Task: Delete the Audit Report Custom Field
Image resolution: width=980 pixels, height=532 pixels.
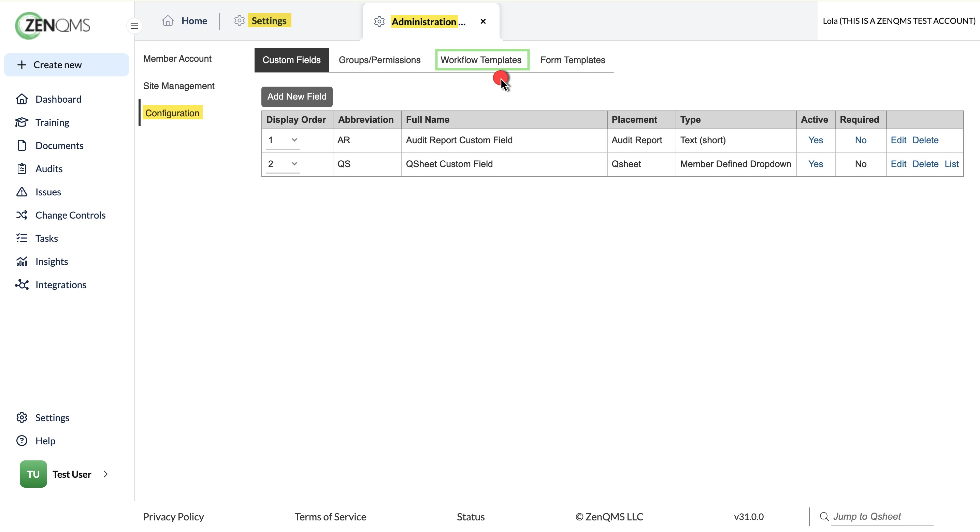Action: click(925, 140)
